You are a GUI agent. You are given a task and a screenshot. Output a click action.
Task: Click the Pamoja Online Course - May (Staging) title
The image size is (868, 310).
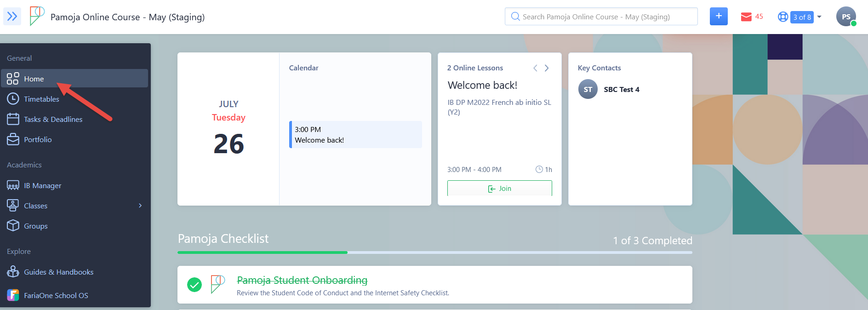tap(127, 17)
